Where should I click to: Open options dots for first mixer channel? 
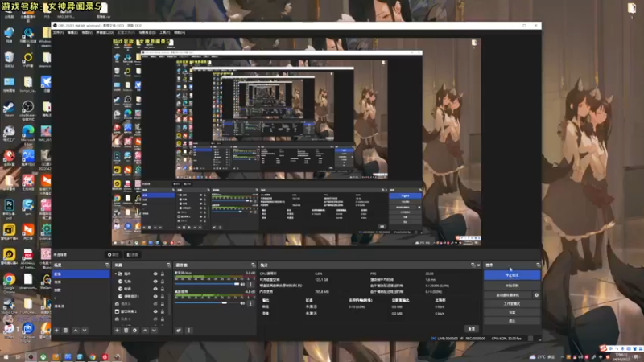pyautogui.click(x=250, y=284)
